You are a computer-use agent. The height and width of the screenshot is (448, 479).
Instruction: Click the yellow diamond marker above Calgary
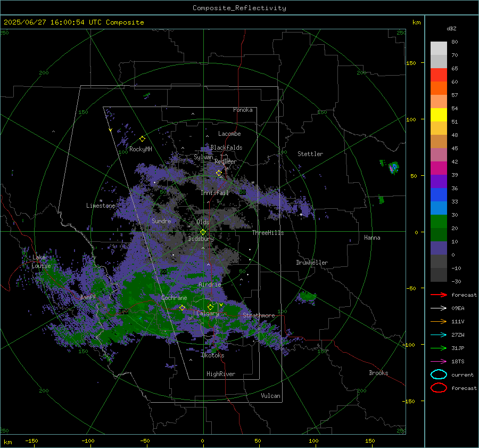pyautogui.click(x=210, y=307)
